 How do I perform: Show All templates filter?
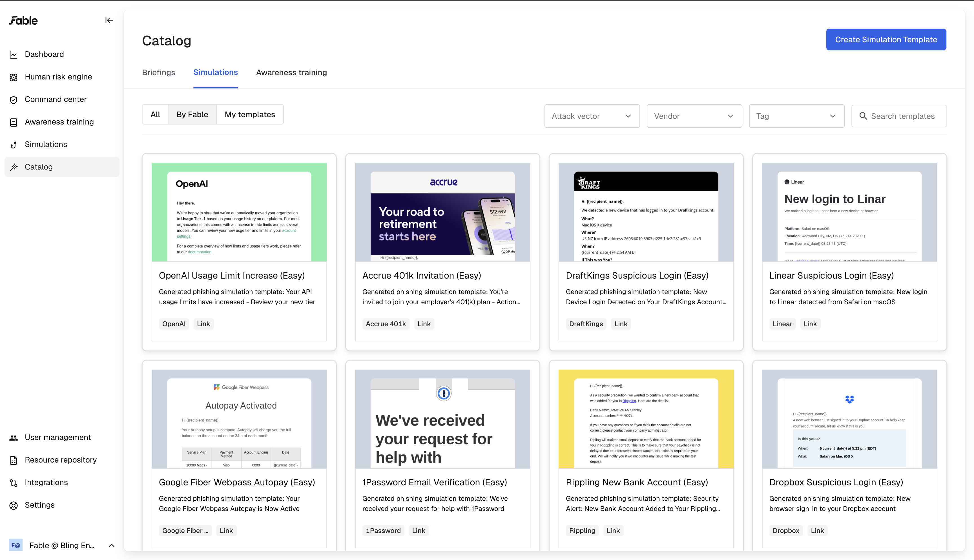(155, 115)
